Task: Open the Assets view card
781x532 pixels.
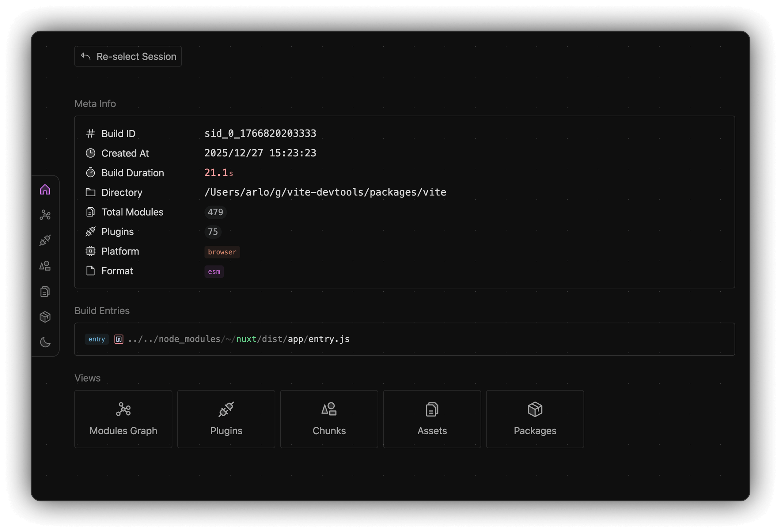Action: [x=432, y=419]
